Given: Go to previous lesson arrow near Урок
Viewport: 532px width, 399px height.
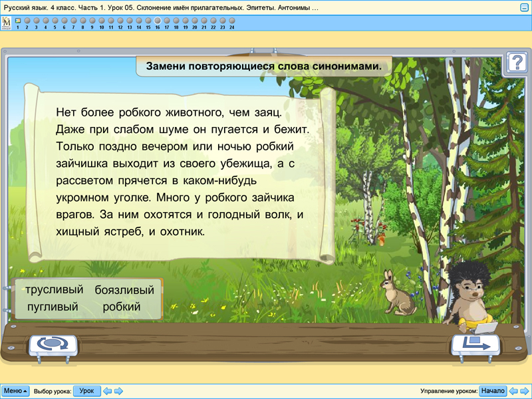Looking at the screenshot, I should (x=108, y=391).
